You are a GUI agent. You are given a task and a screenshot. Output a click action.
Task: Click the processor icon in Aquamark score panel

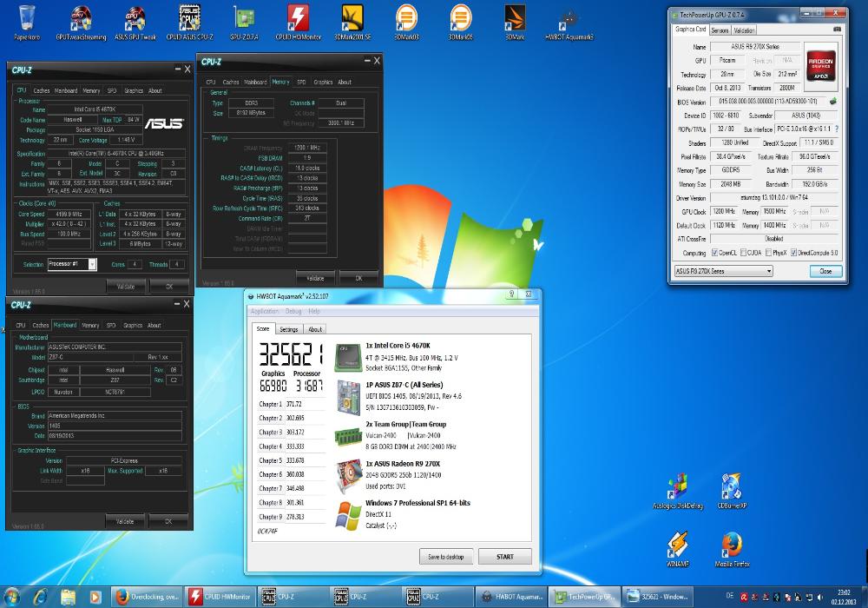coord(348,357)
